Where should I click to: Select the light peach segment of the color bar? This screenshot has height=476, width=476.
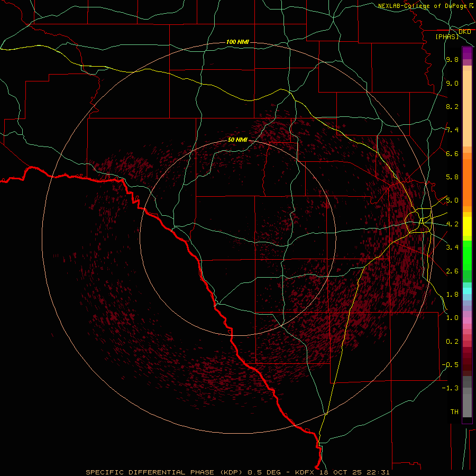click(467, 108)
